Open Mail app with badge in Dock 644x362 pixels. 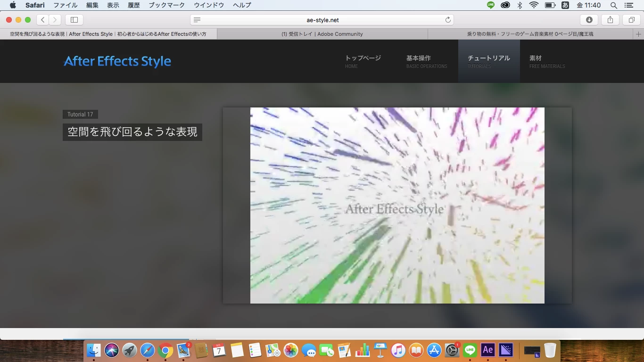(x=183, y=350)
